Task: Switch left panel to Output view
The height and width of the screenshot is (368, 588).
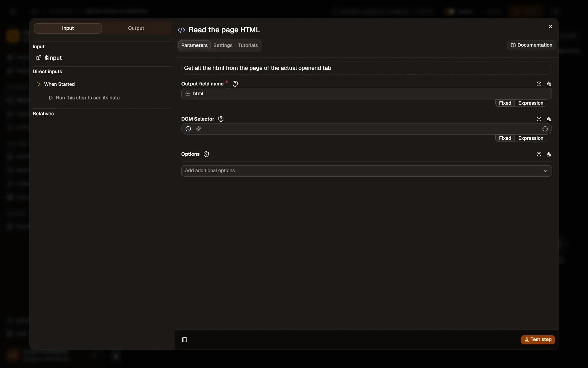Action: pyautogui.click(x=136, y=28)
